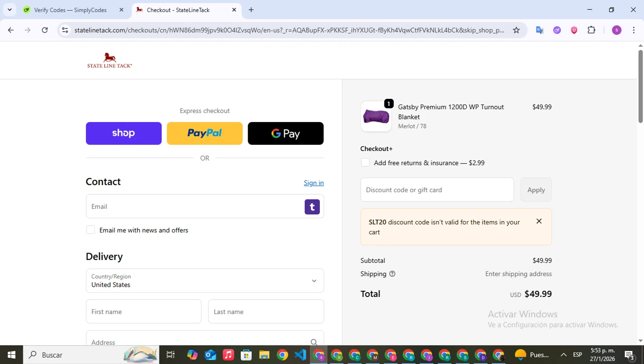
Task: Click the 'USD $49.99' total amount
Action: [531, 294]
